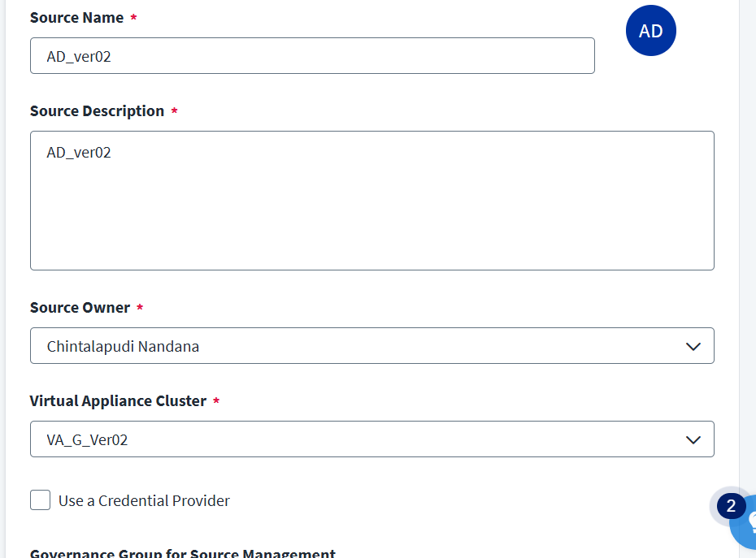Click the required asterisk beside Source Owner

(140, 308)
